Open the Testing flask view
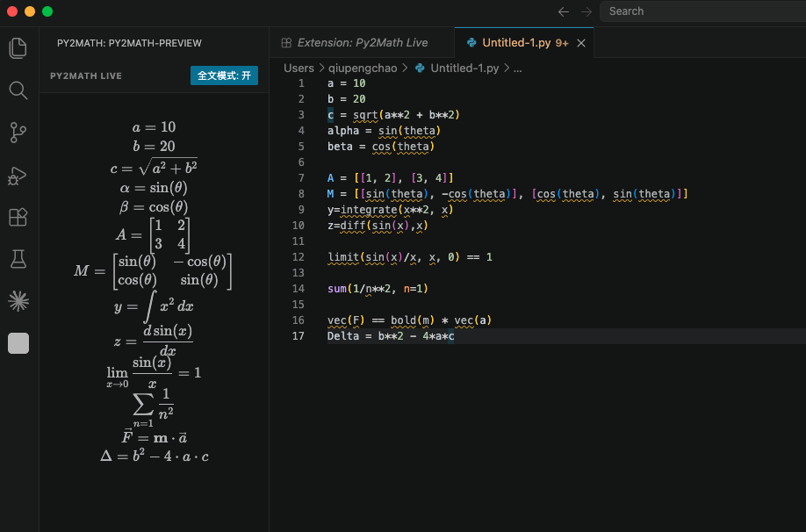The height and width of the screenshot is (532, 806). point(18,259)
